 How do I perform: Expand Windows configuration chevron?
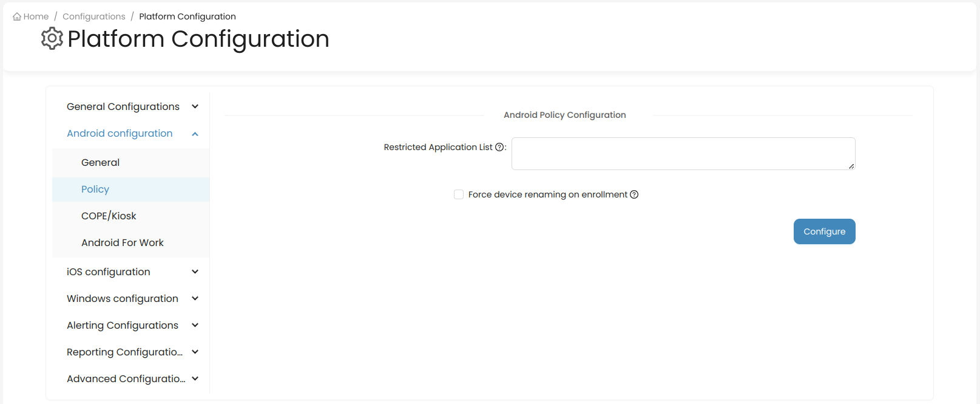[195, 298]
